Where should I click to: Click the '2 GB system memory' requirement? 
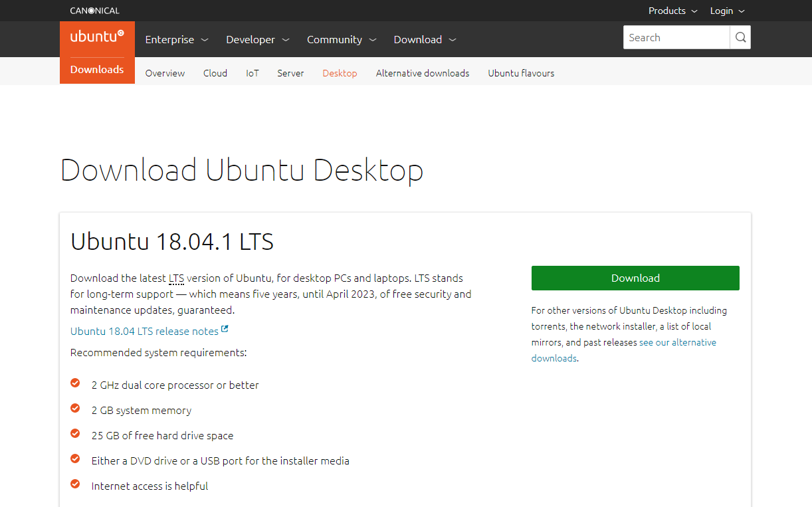click(142, 410)
